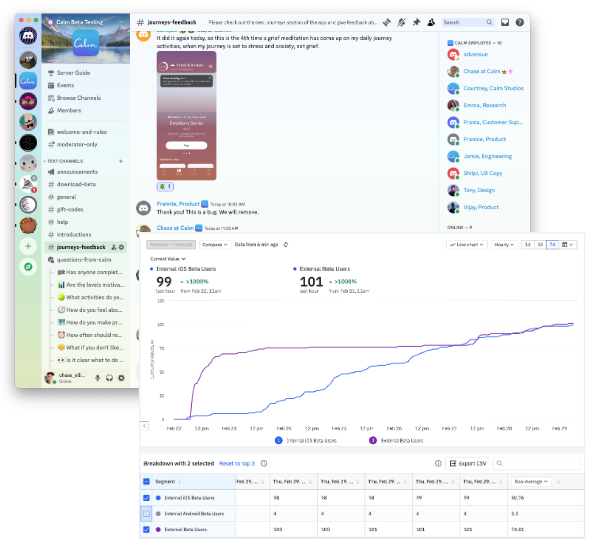Click the Discord search field
Image resolution: width=597 pixels, height=557 pixels.
[468, 22]
